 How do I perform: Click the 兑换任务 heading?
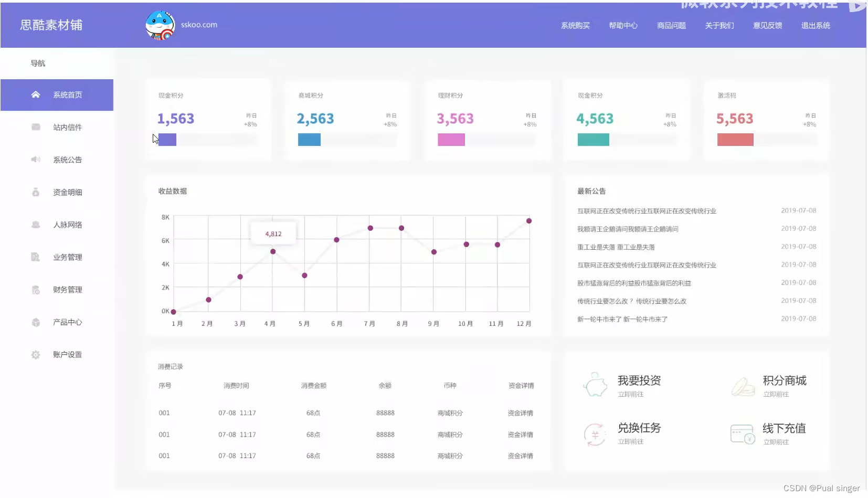[639, 428]
